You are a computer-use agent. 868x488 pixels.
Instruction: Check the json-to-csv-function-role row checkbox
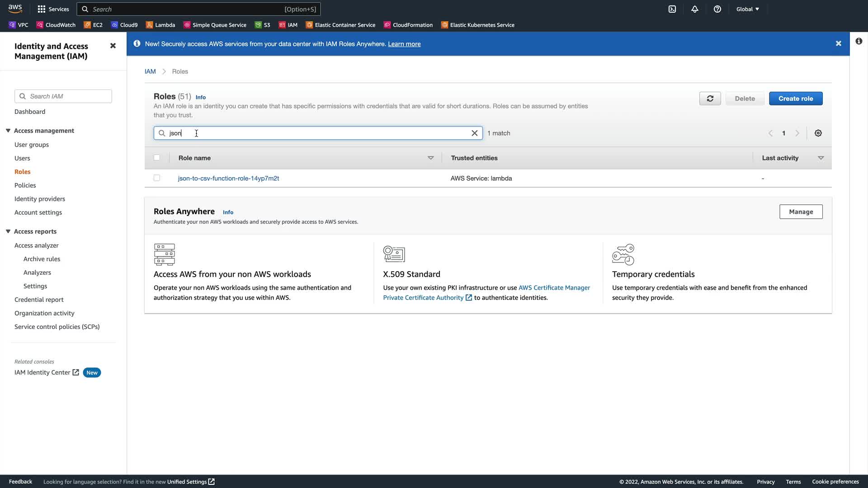157,178
